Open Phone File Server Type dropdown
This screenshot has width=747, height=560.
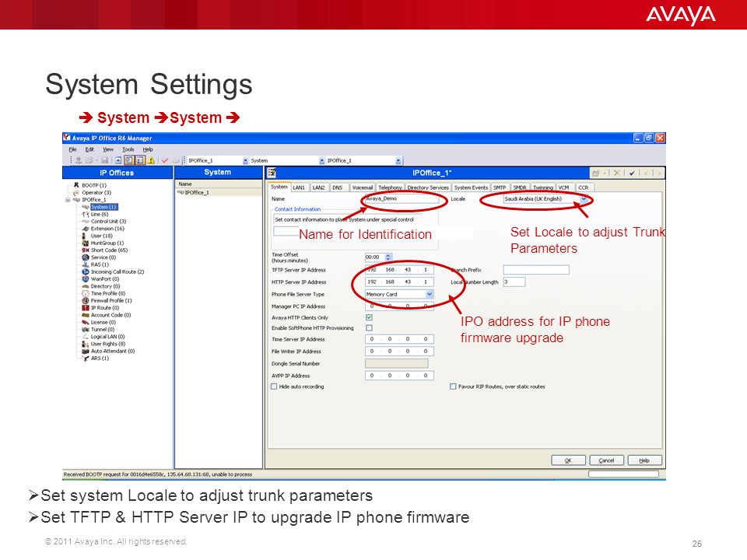(x=430, y=294)
